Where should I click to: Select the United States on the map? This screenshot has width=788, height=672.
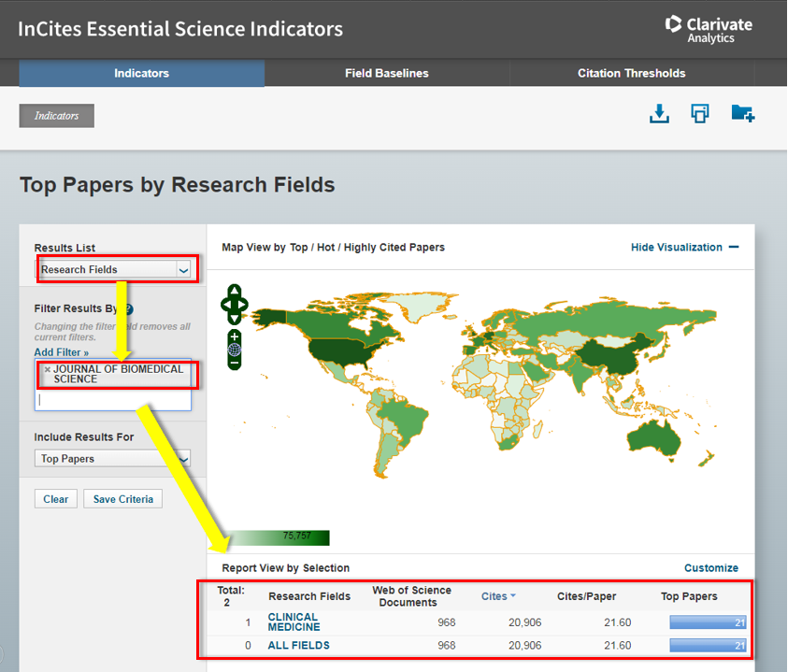pyautogui.click(x=342, y=350)
